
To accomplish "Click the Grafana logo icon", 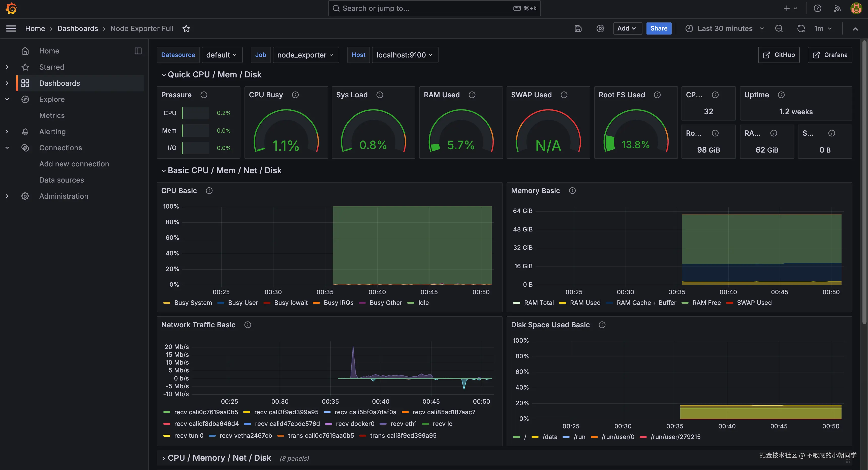I will [11, 8].
